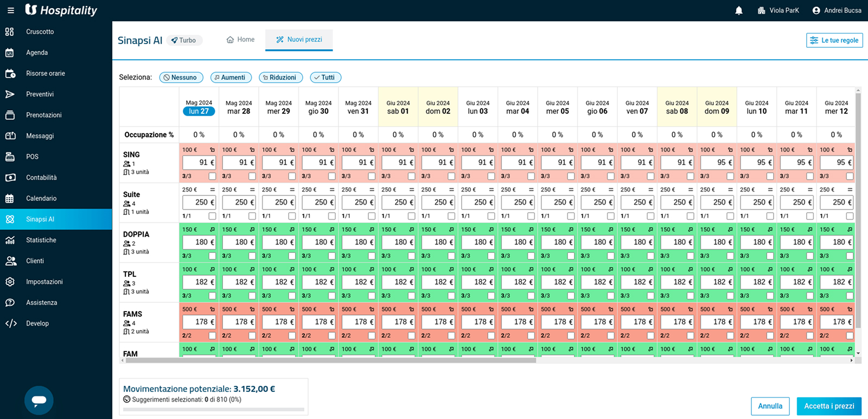Tick the DOPPIA checkbox for sab 01
868x419 pixels.
(x=411, y=256)
